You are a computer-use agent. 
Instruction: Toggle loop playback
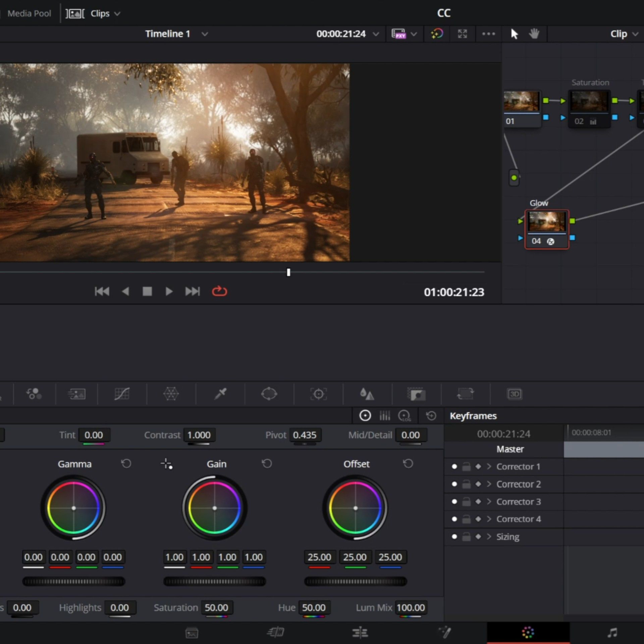pos(219,292)
